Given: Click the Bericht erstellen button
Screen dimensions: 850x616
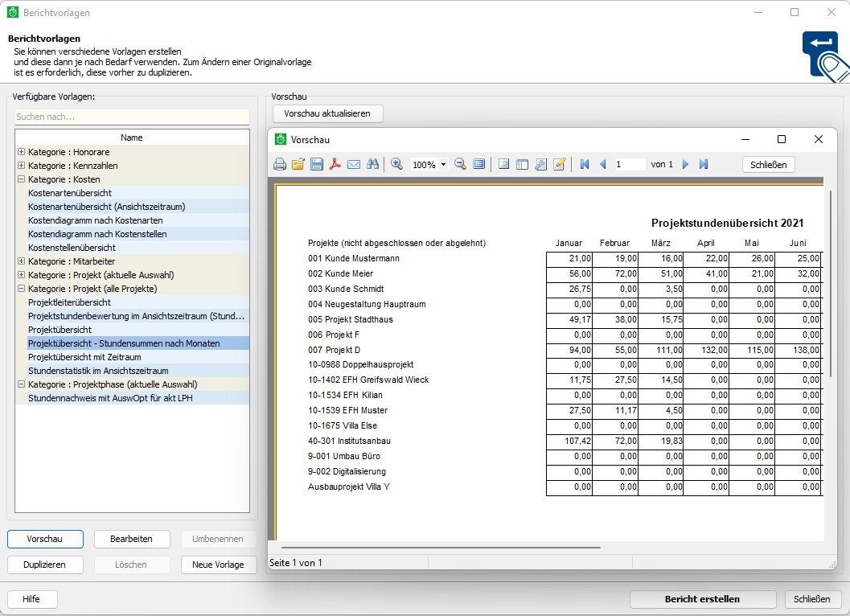Looking at the screenshot, I should 702,599.
